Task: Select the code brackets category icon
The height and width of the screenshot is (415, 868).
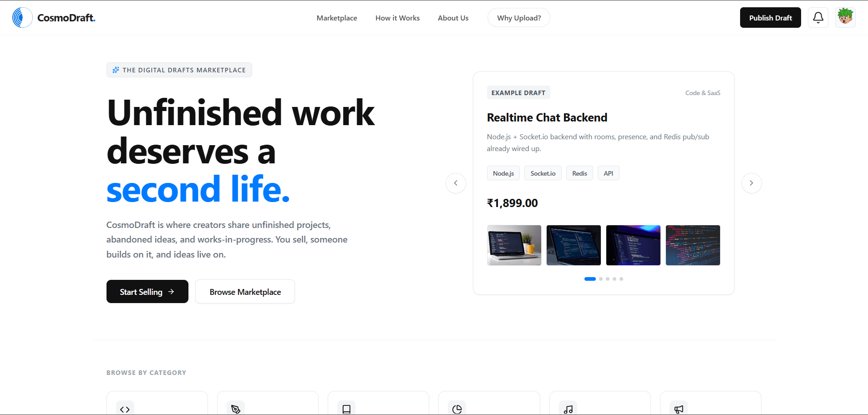Action: coord(125,409)
